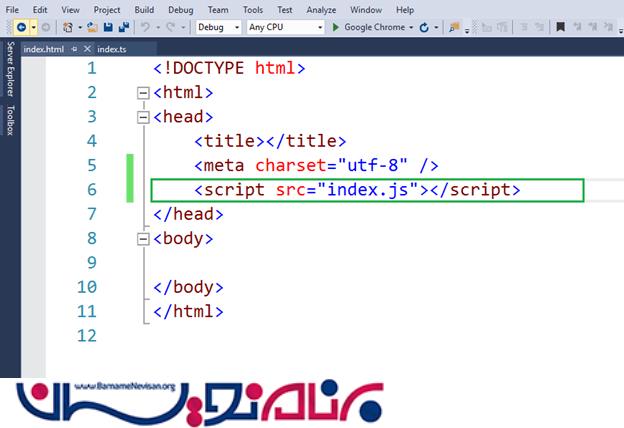Switch to the index.ts tab
This screenshot has width=624, height=428.
pos(111,48)
